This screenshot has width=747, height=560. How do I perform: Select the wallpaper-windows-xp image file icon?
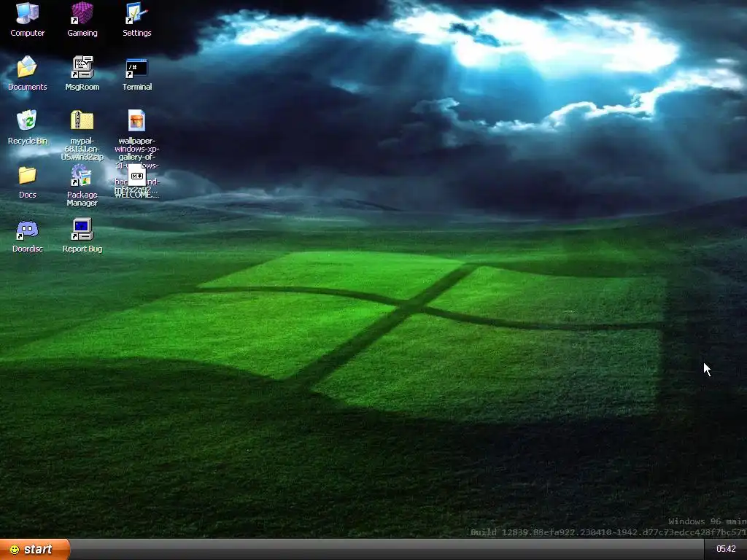click(136, 121)
